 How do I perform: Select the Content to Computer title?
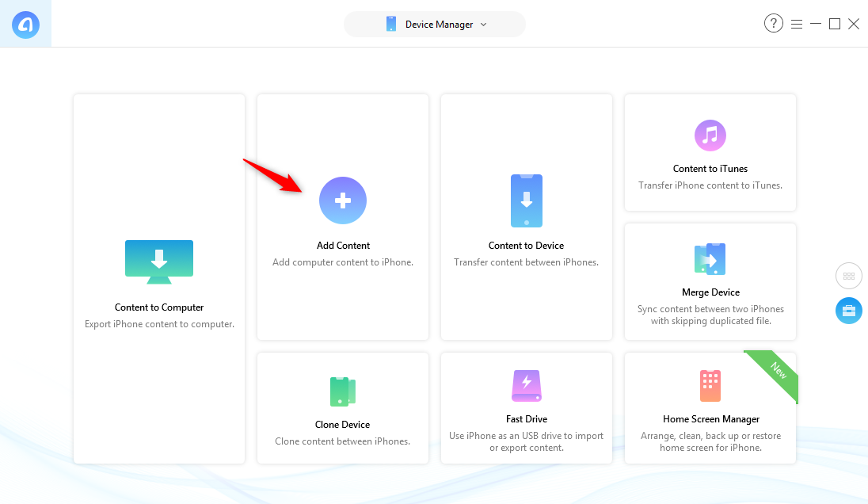click(x=159, y=307)
